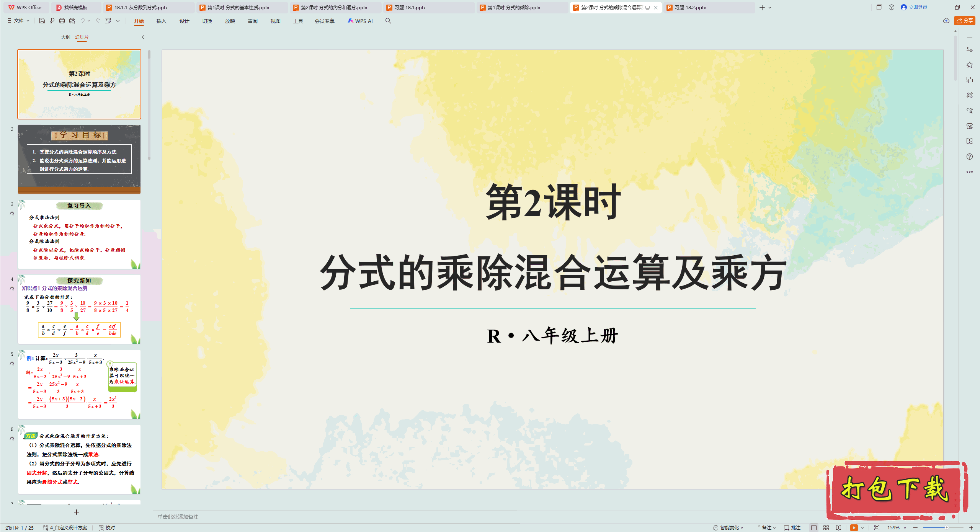Screen dimensions: 980x532
Task: Click animation star under slide 5 number
Action: coord(12,364)
